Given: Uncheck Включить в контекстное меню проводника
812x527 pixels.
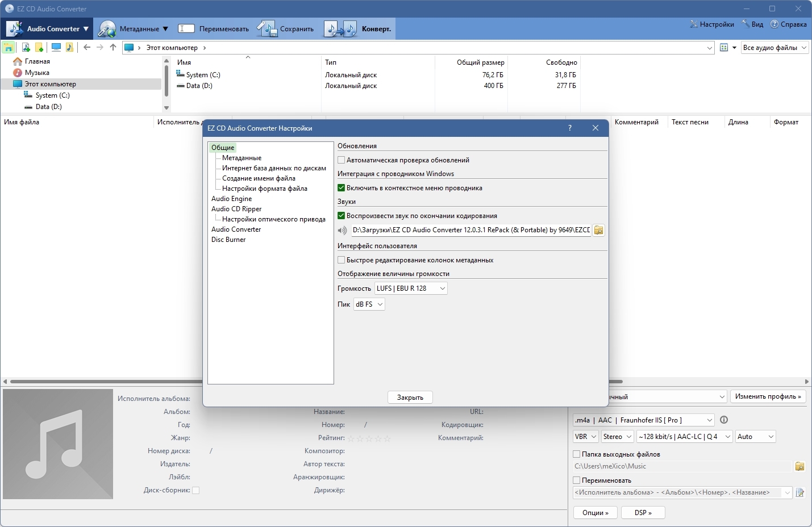Looking at the screenshot, I should pos(342,188).
